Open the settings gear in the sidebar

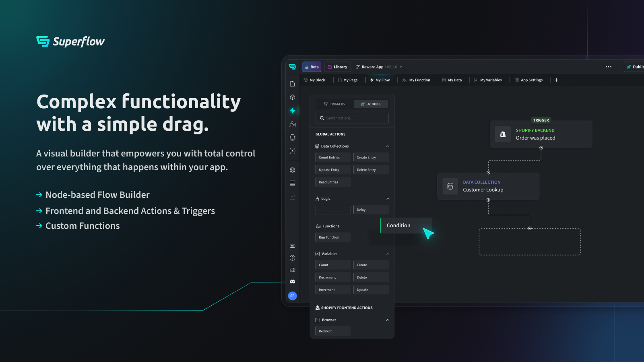[x=293, y=170]
